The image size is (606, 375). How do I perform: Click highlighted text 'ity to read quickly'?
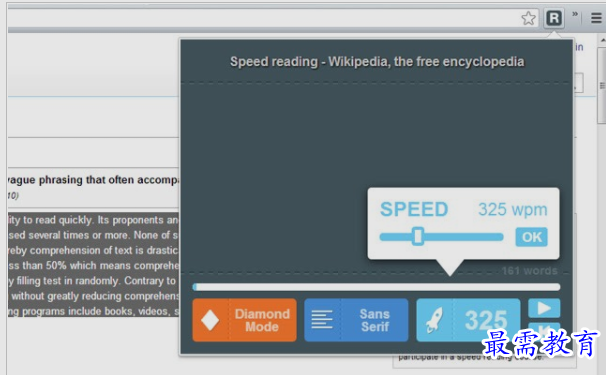point(50,220)
